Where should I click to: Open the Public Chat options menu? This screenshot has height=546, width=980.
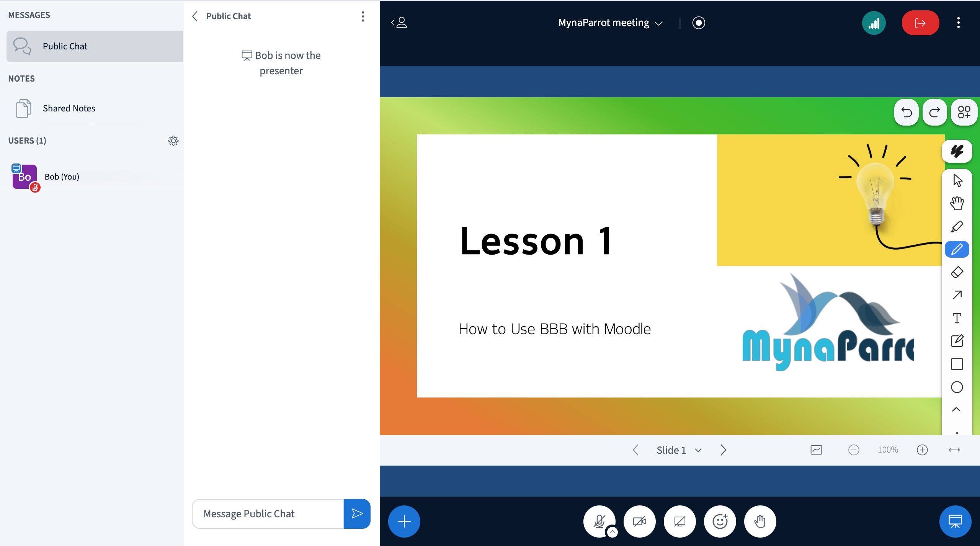point(363,16)
